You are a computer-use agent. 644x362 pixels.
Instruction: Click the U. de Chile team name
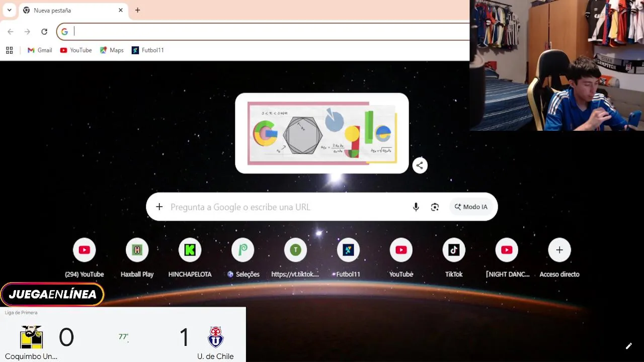tap(215, 356)
